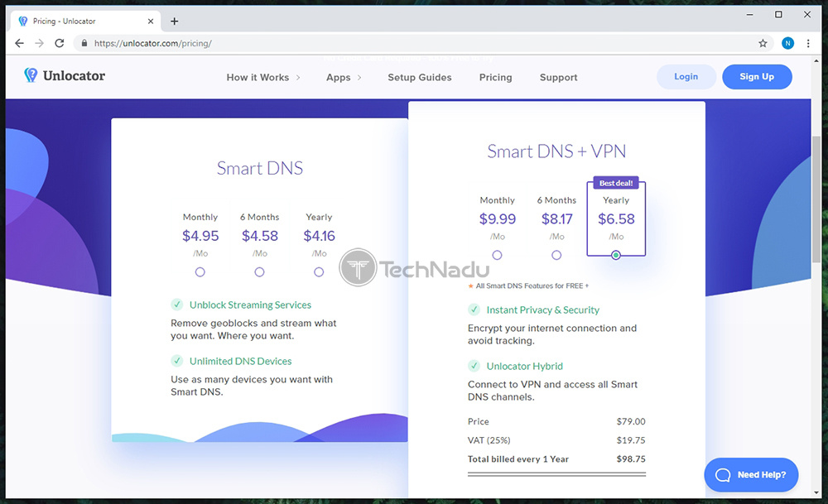Select Smart DNS Monthly $4.95 plan radio
Viewport: 828px width, 504px height.
200,271
